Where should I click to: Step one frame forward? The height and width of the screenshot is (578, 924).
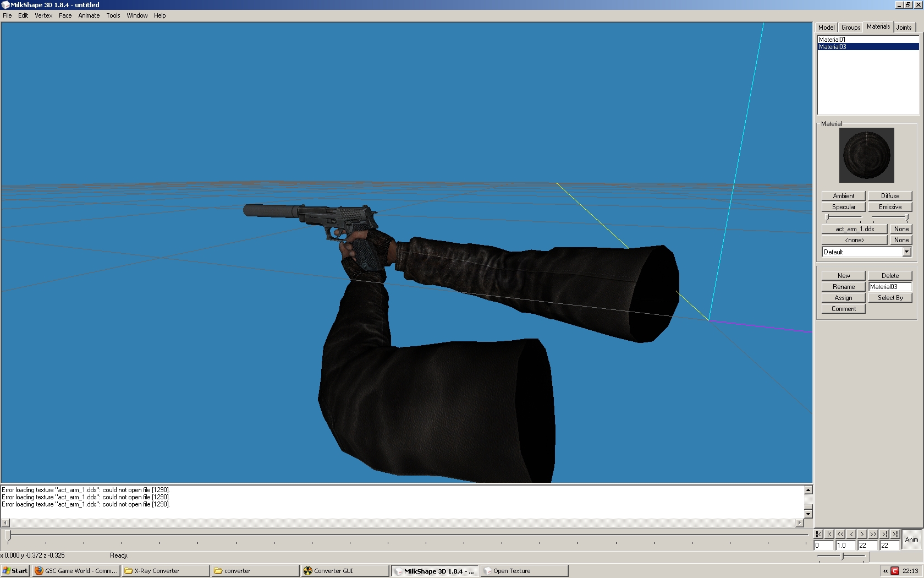862,534
